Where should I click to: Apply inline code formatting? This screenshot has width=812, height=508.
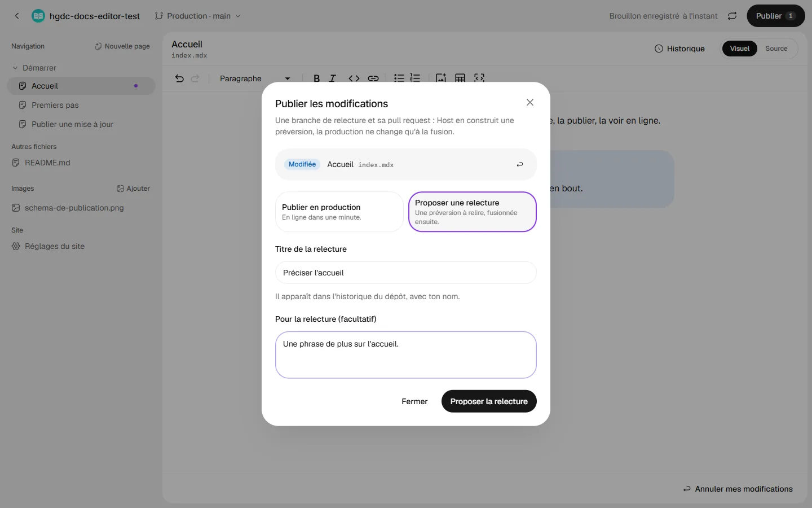tap(354, 78)
